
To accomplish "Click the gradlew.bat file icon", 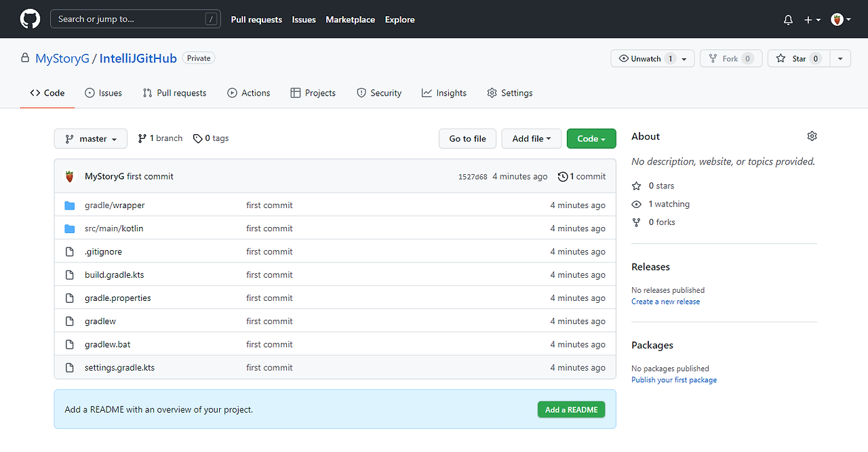I will (x=69, y=344).
